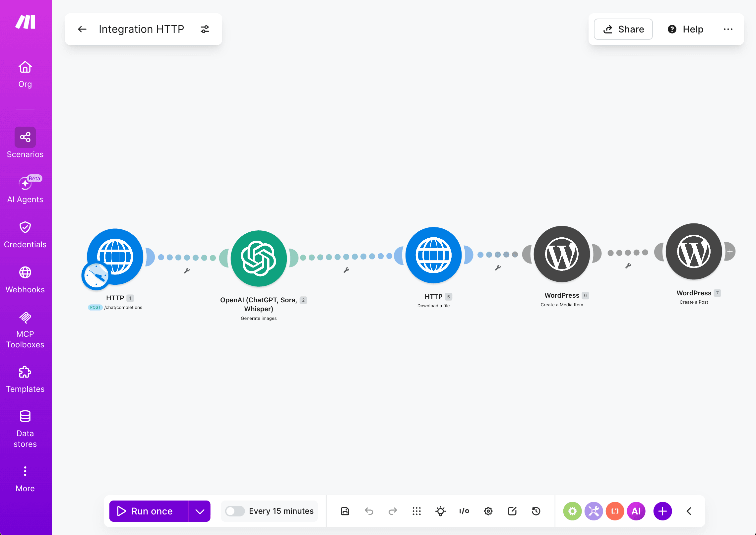Open the HTTP Download a file module
Screen dimensions: 756x535
point(434,255)
